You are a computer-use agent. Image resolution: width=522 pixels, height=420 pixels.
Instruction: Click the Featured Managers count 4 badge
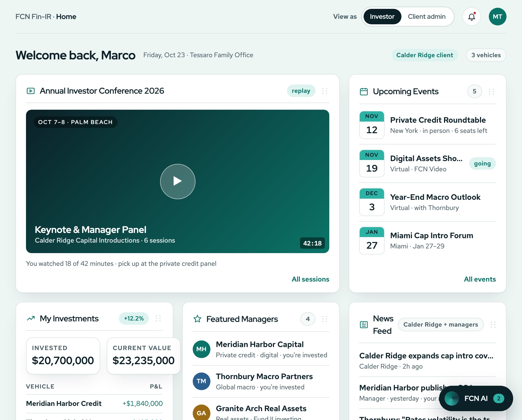pyautogui.click(x=308, y=319)
